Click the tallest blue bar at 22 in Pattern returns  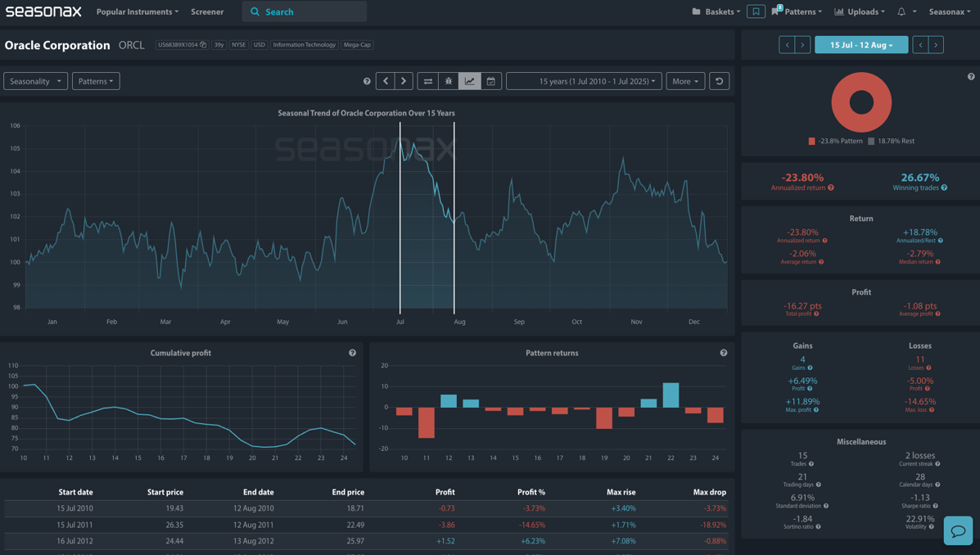[671, 395]
